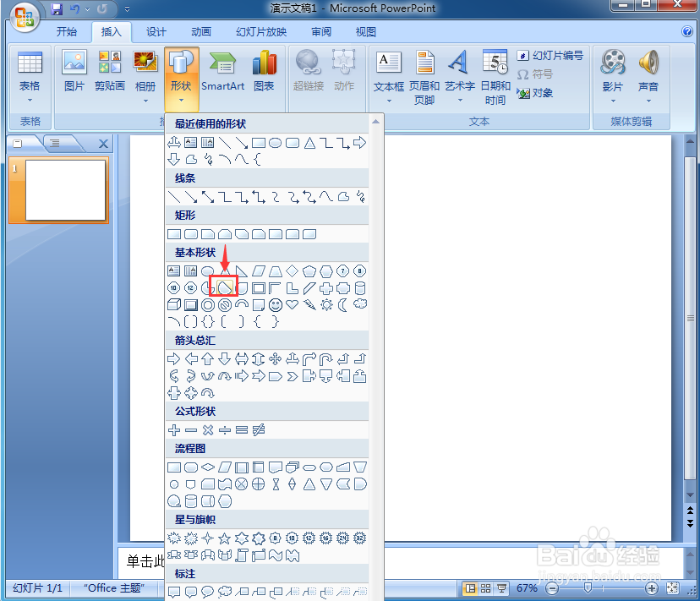This screenshot has width=700, height=601.
Task: Fit slide to current window
Action: (672, 588)
